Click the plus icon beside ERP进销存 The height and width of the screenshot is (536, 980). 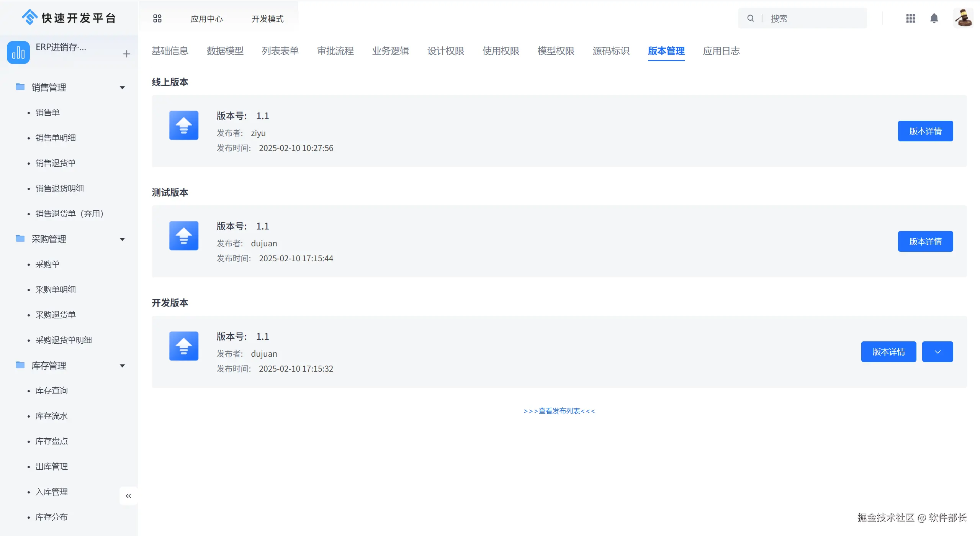126,54
